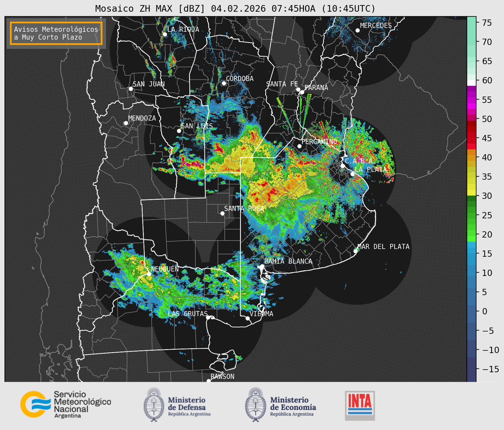Click the Bahía Blanca city label
Viewport: 504px width, 430px height.
pyautogui.click(x=288, y=261)
